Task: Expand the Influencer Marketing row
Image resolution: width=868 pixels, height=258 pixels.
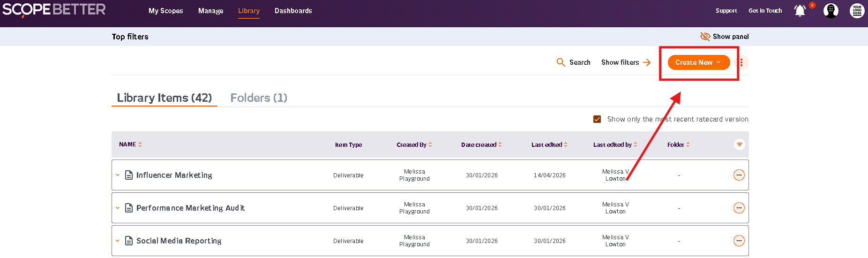Action: pos(118,175)
